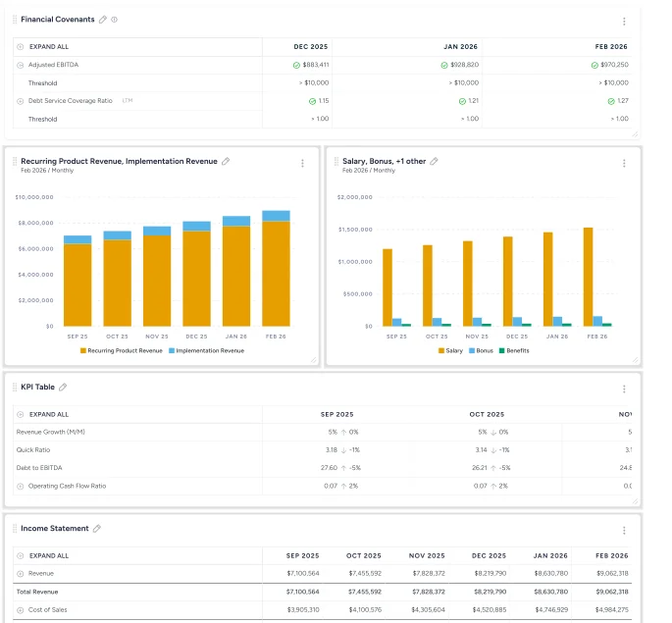Open Financial Covenants info tooltip icon
The width and height of the screenshot is (672, 623).
pyautogui.click(x=115, y=20)
